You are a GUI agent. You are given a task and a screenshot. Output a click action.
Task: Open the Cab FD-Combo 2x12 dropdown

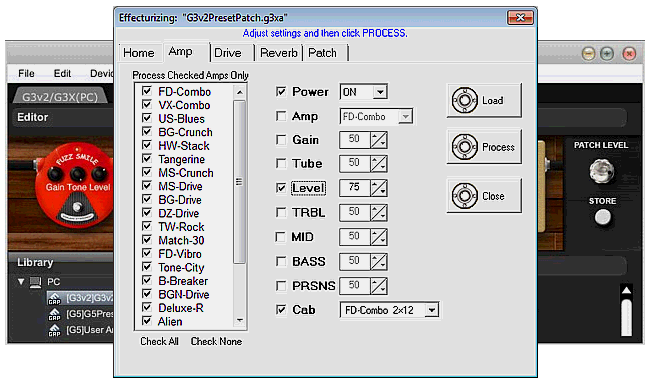[x=432, y=310]
